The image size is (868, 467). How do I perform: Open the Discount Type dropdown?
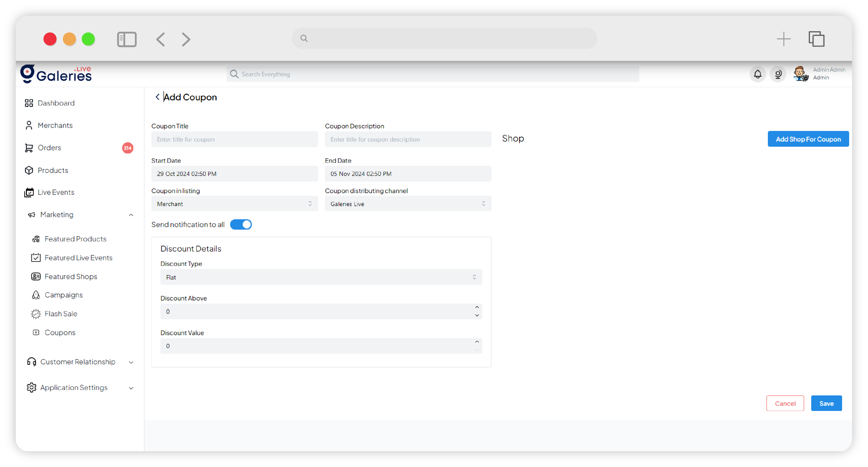point(321,277)
